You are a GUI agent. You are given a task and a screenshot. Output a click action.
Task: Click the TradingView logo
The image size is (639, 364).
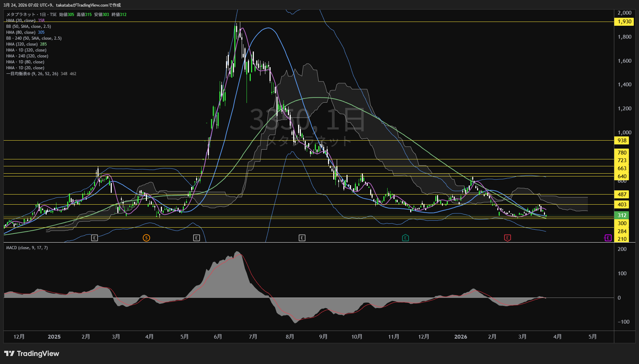pos(32,354)
